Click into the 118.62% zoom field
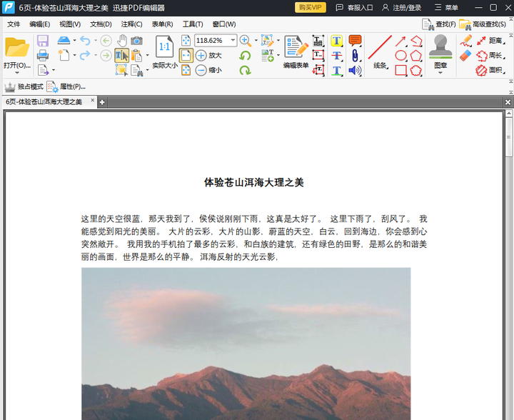514x420 pixels. point(212,41)
